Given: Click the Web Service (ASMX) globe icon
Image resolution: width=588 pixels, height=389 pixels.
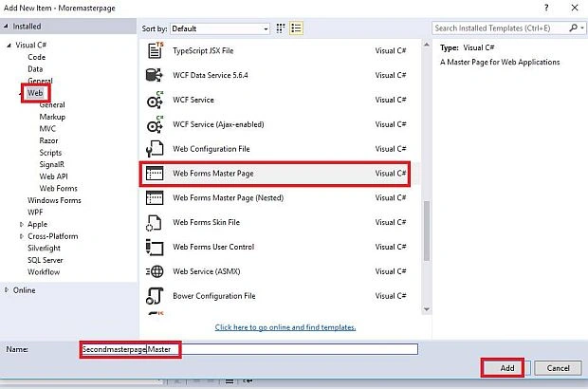Looking at the screenshot, I should click(155, 271).
